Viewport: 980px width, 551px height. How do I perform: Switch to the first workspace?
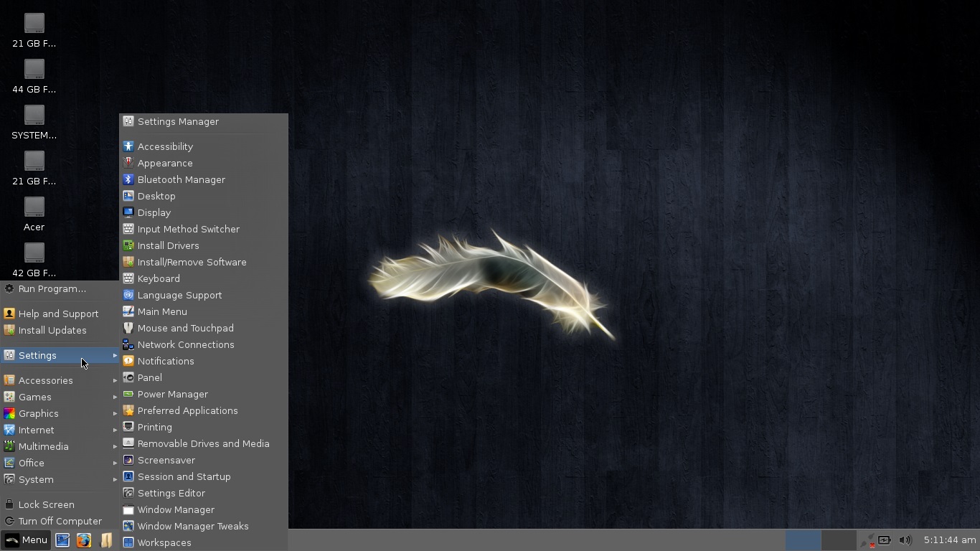tap(803, 540)
